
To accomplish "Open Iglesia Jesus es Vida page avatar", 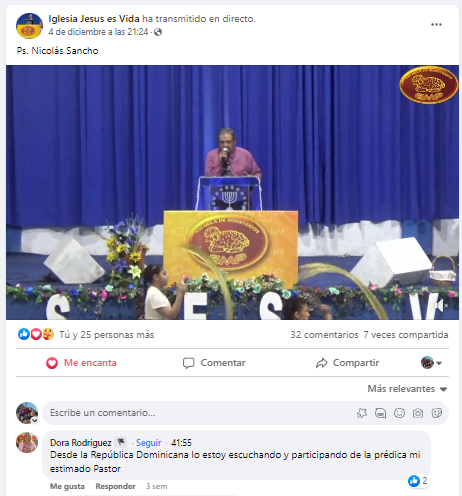I will 29,26.
